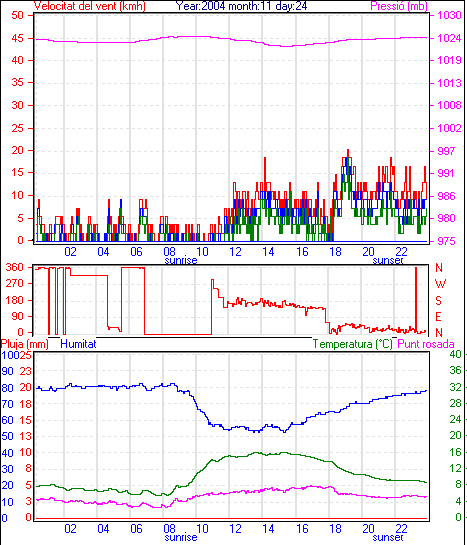Click the 'sunrise' label at bottom chart
This screenshot has height=545, width=467.
[181, 537]
